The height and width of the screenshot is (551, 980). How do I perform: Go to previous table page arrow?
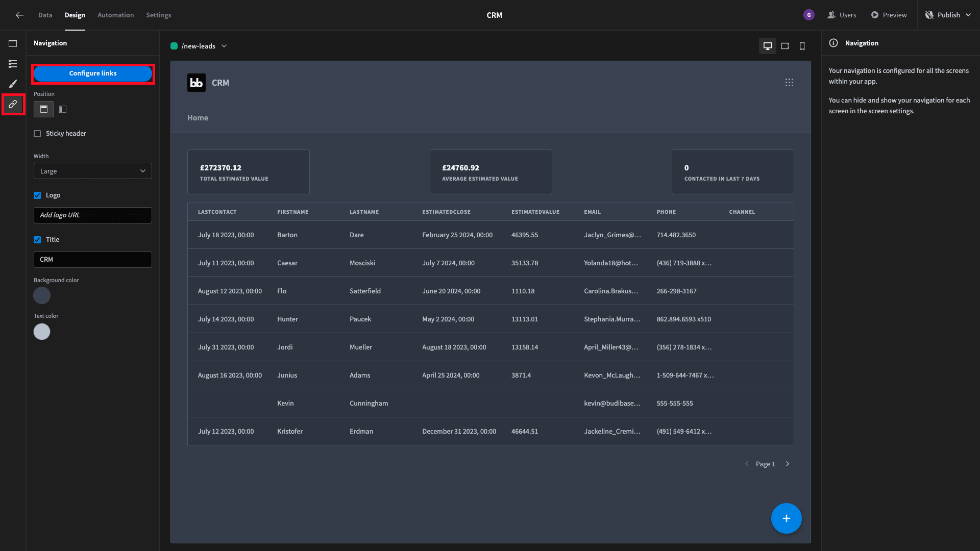(x=747, y=464)
